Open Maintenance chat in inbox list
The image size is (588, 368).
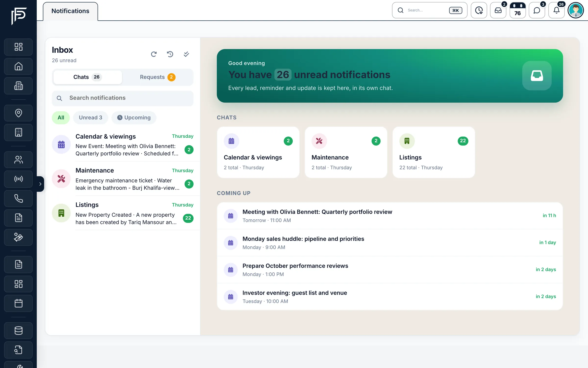tap(122, 179)
